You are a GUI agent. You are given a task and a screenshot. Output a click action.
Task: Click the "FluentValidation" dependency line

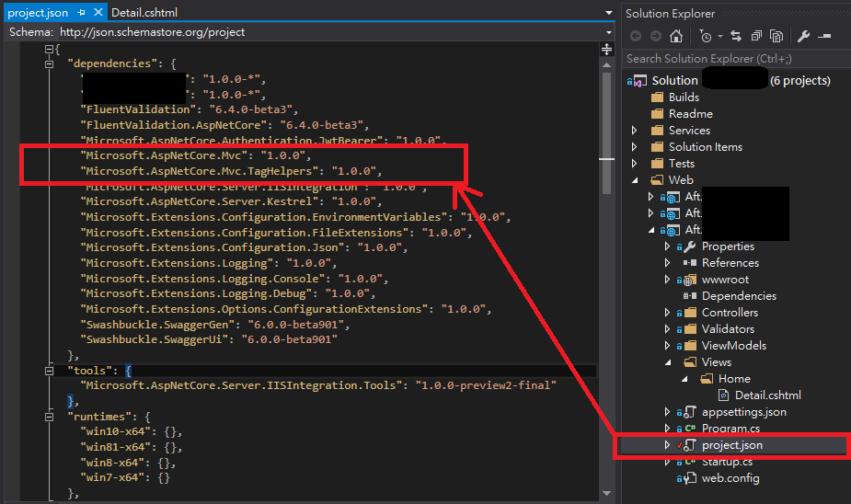point(189,109)
